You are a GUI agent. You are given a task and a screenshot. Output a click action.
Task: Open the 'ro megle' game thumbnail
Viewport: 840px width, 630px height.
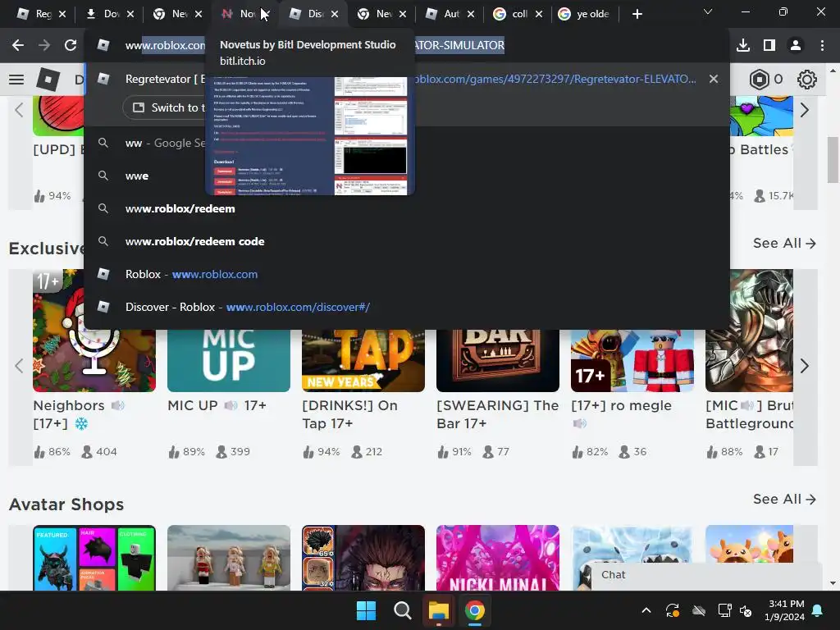click(632, 361)
